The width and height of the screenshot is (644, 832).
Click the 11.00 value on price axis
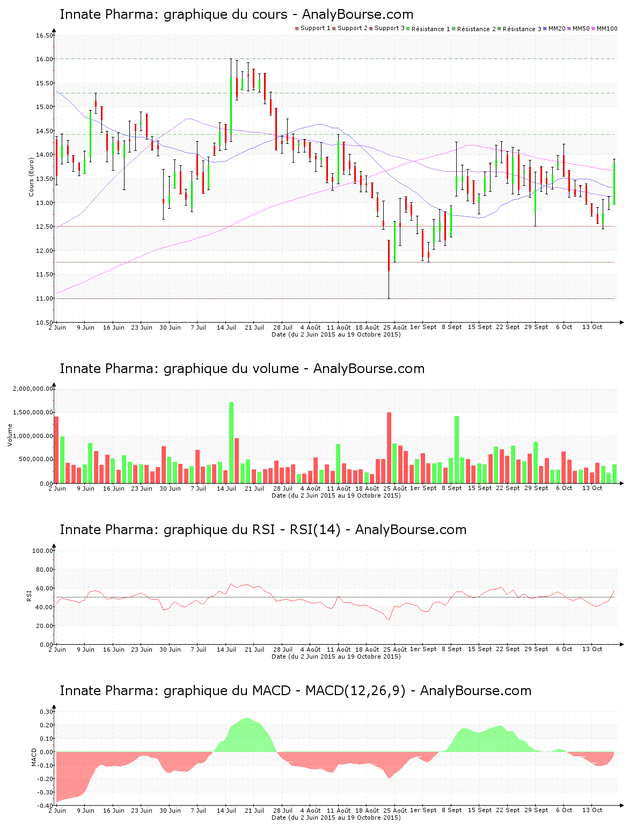(45, 299)
